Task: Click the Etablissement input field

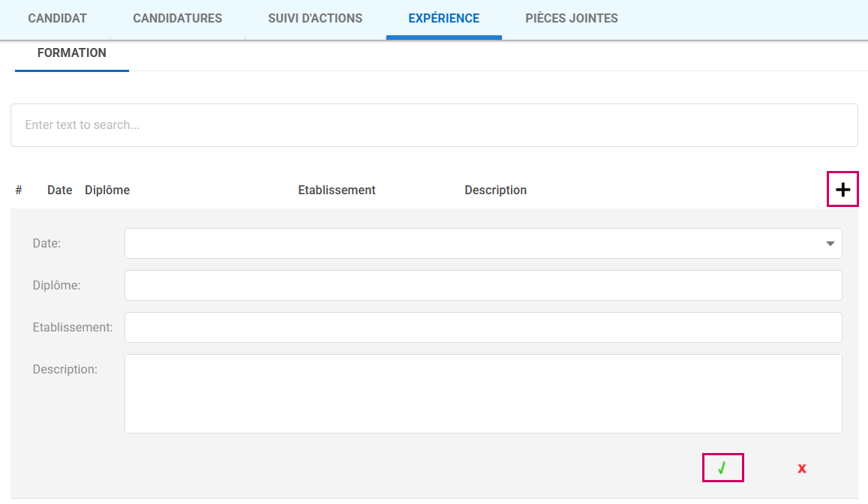Action: [x=482, y=328]
